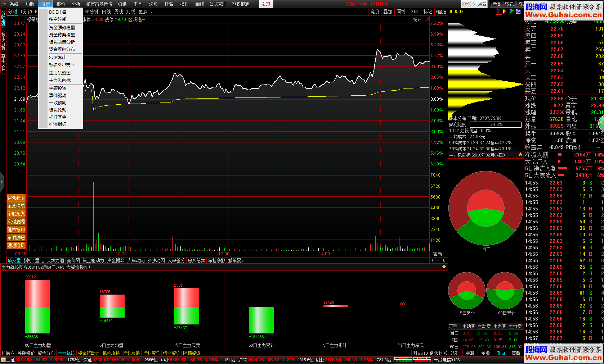This screenshot has width=604, height=364.
Task: Open the 系统 menu
Action: point(14,4)
